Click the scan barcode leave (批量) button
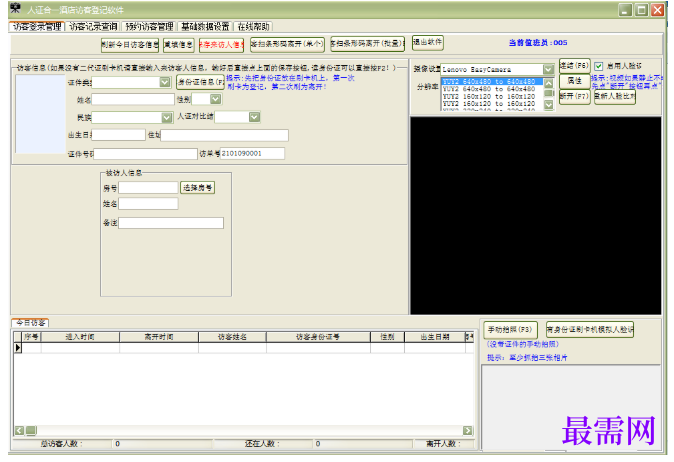 [368, 44]
